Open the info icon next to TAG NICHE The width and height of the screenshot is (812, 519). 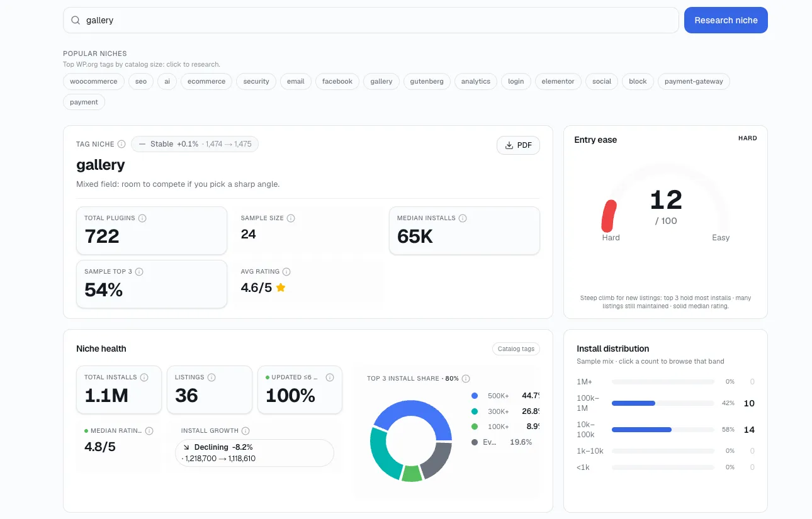121,144
